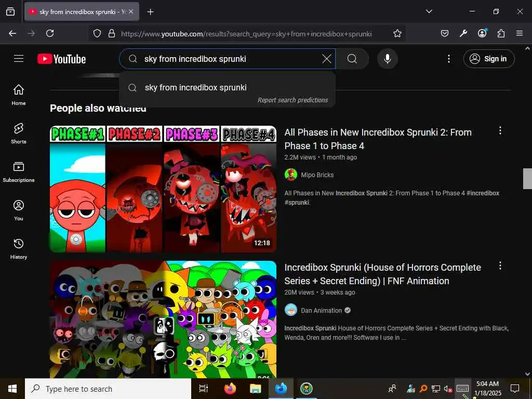Open the notification center icon

(x=515, y=389)
